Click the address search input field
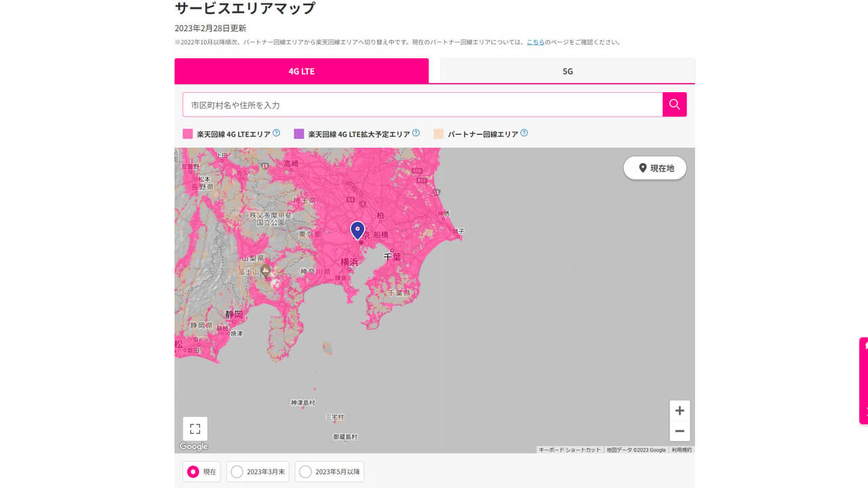868x488 pixels. tap(420, 104)
